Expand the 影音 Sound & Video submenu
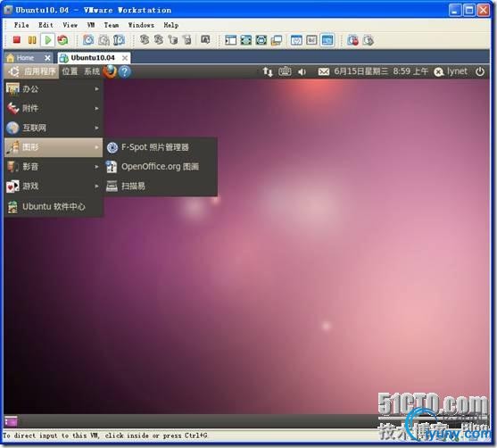Screen dimensions: 497x448 [x=54, y=167]
